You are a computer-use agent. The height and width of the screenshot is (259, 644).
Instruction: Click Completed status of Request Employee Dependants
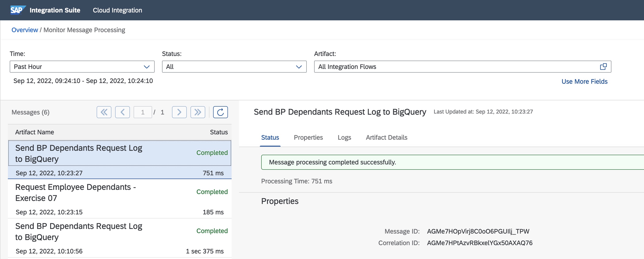point(212,192)
